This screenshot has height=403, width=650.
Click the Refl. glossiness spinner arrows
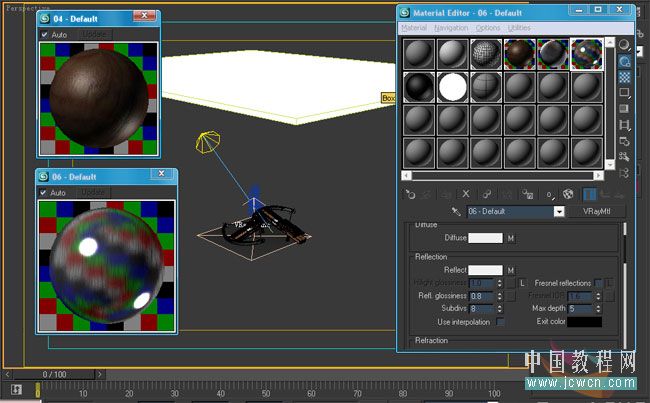(x=499, y=296)
